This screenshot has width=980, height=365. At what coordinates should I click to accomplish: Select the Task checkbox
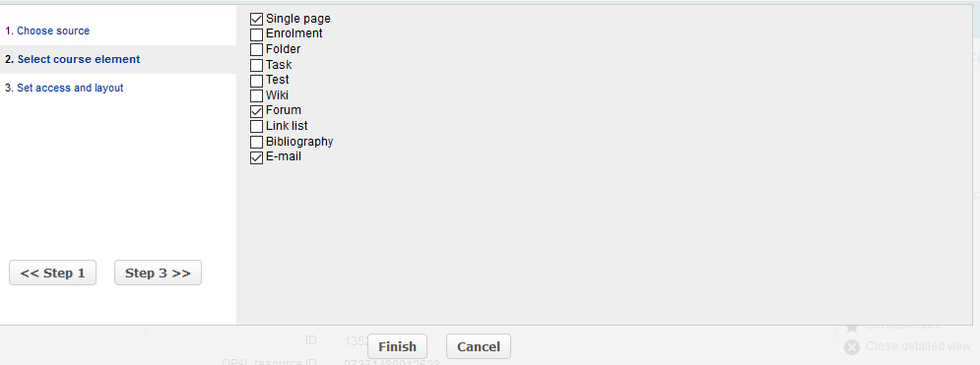256,65
